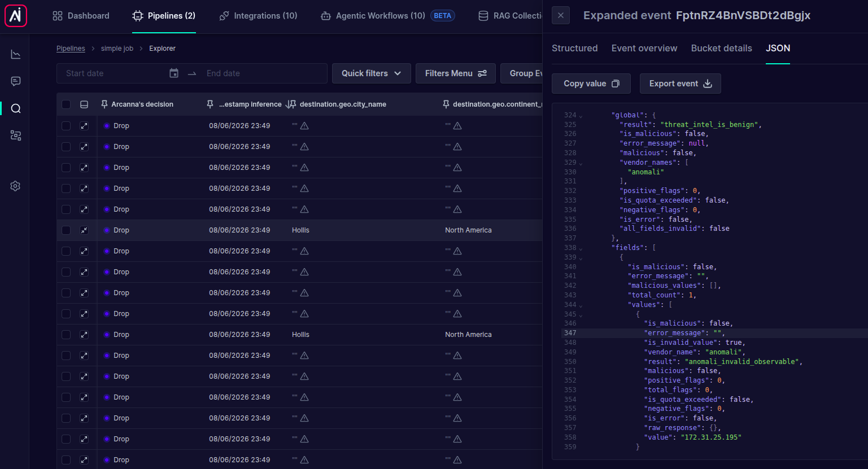Image resolution: width=868 pixels, height=469 pixels.
Task: Click the Copy value button
Action: point(591,84)
